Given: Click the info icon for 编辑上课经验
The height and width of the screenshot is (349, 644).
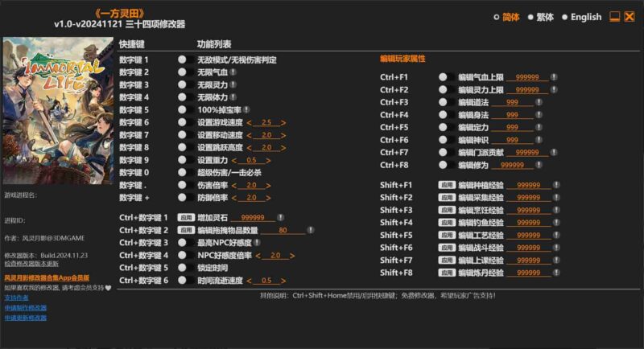Looking at the screenshot, I should tap(556, 260).
